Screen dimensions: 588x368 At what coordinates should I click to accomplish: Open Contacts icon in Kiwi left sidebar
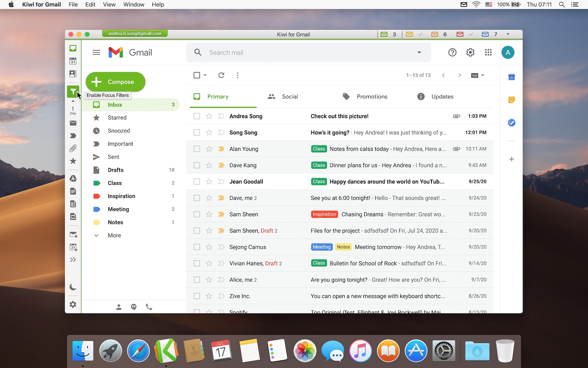[73, 74]
